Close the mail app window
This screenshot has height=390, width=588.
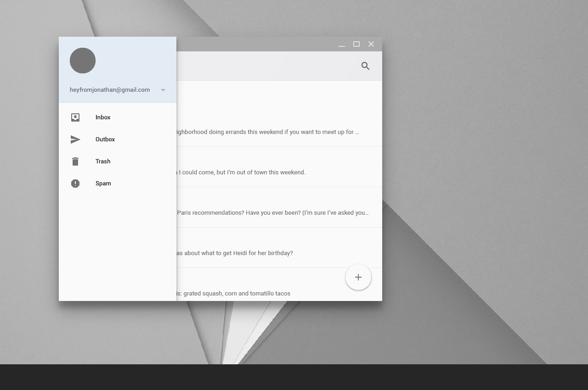[x=371, y=45]
